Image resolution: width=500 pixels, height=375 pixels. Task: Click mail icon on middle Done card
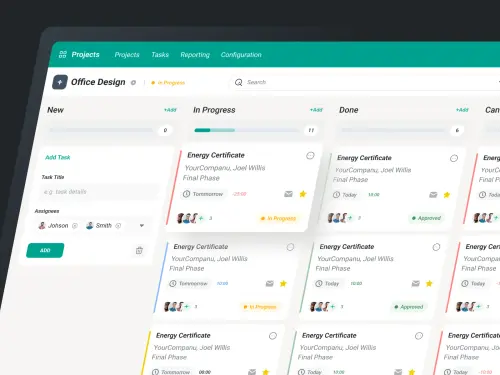click(415, 284)
